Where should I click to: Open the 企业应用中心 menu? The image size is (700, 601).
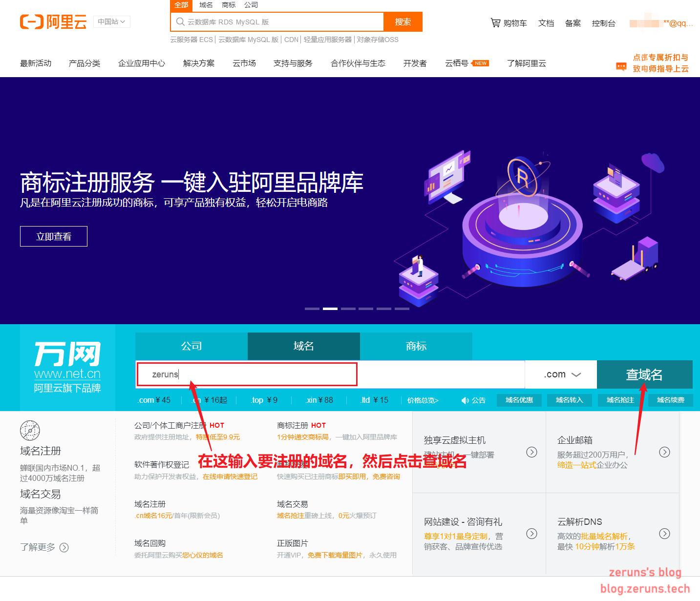click(142, 63)
